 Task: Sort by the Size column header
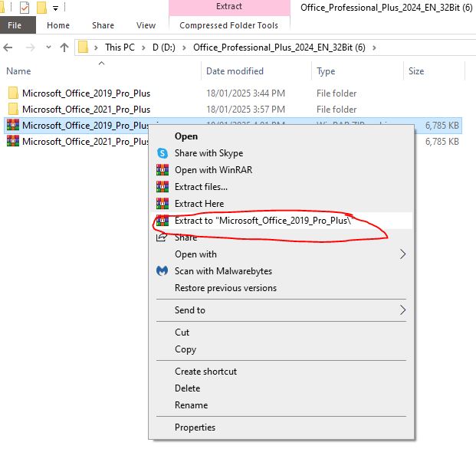416,71
